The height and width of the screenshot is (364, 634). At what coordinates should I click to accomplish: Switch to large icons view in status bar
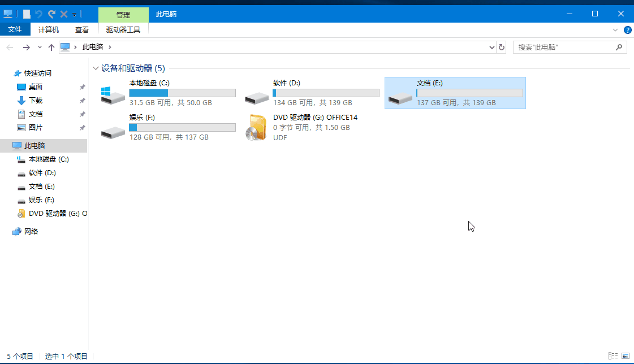(x=626, y=356)
